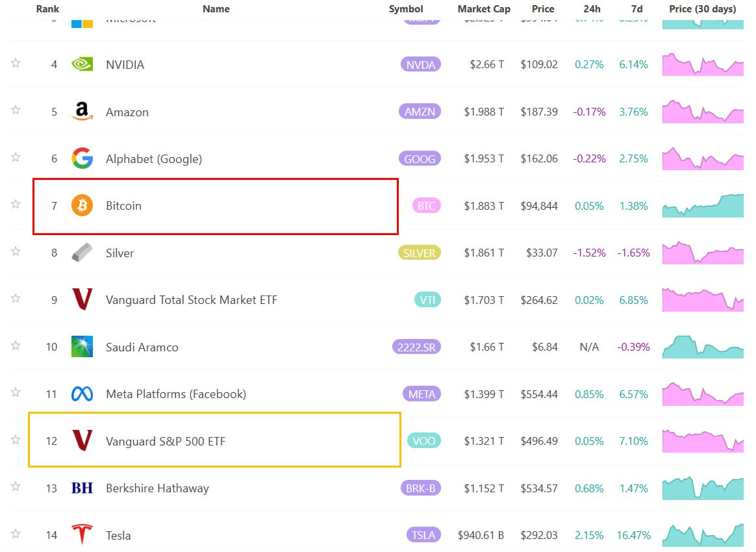
Task: Open Vanguard Total Stock Market ETF link
Action: [192, 300]
